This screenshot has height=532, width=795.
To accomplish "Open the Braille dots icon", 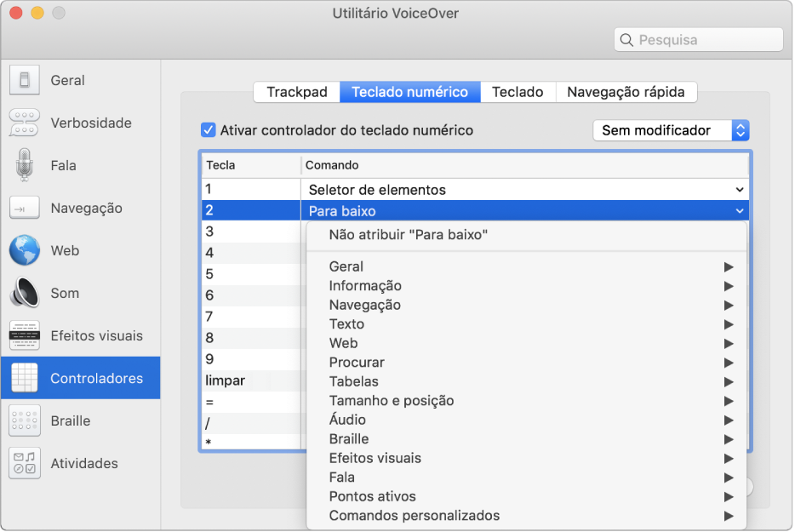I will click(x=25, y=420).
